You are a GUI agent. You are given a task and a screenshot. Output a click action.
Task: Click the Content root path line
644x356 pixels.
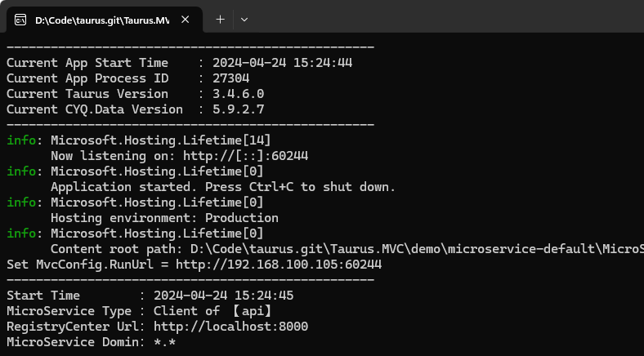point(347,249)
